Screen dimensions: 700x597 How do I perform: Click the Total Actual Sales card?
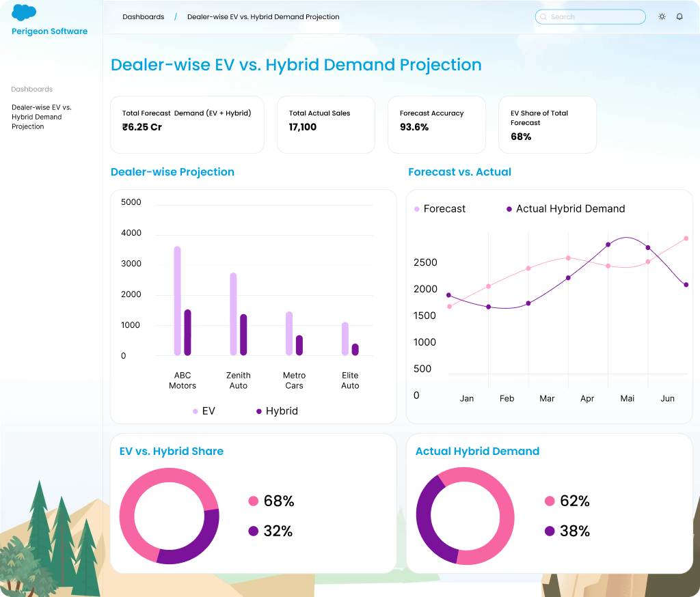(325, 124)
